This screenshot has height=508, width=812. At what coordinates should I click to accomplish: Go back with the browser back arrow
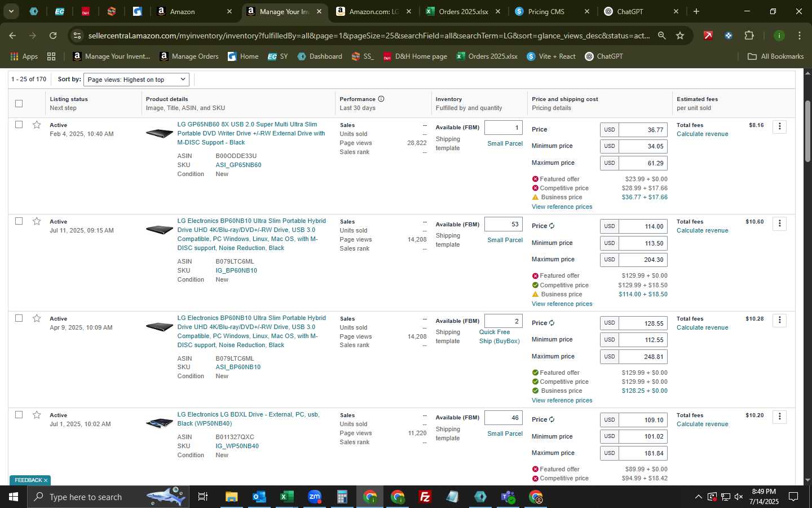[12, 36]
